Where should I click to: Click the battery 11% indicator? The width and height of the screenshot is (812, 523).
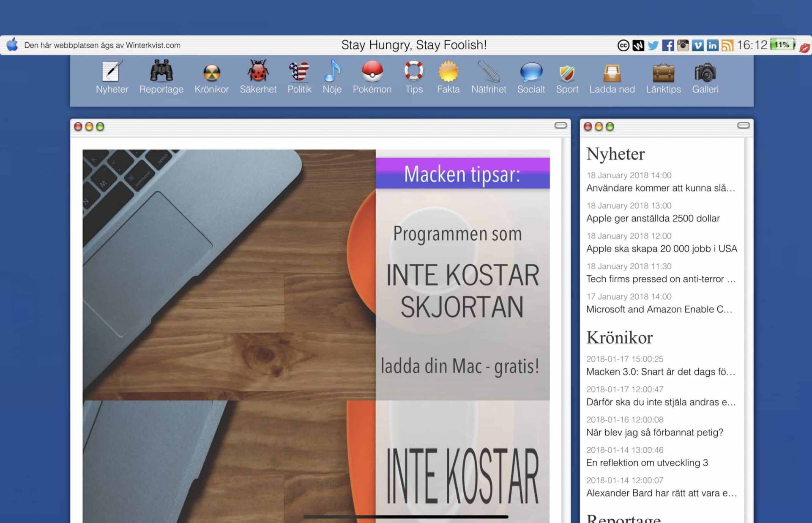[782, 44]
